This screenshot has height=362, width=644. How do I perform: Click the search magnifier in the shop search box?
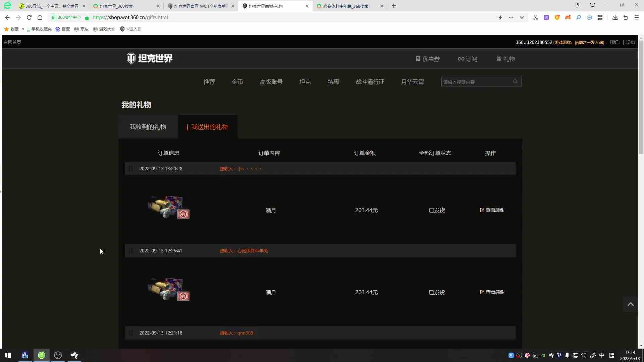tap(516, 81)
